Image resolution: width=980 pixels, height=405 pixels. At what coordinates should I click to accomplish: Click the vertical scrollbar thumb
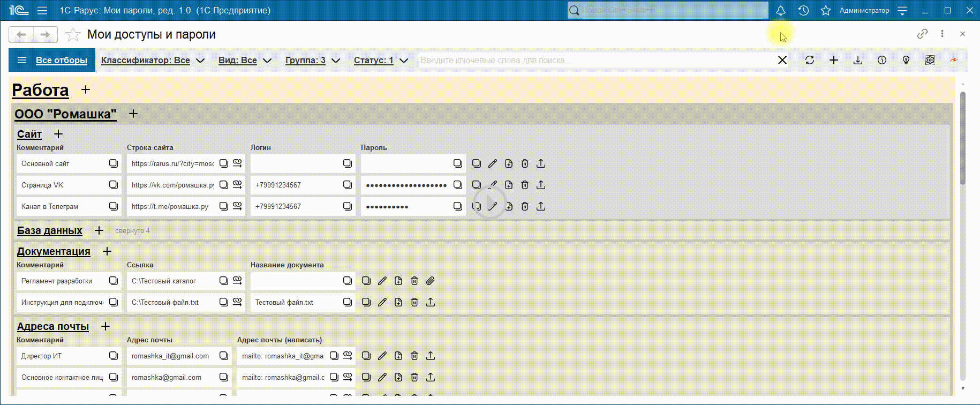point(962,138)
